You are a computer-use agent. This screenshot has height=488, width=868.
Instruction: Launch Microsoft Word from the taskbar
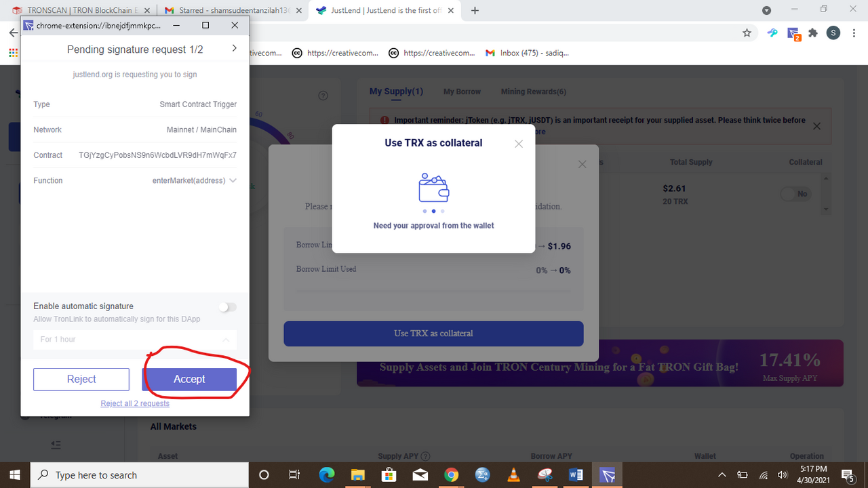(576, 475)
